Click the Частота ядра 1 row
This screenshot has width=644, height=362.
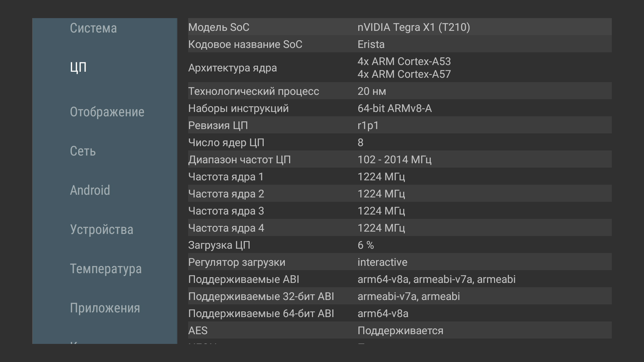pyautogui.click(x=399, y=177)
